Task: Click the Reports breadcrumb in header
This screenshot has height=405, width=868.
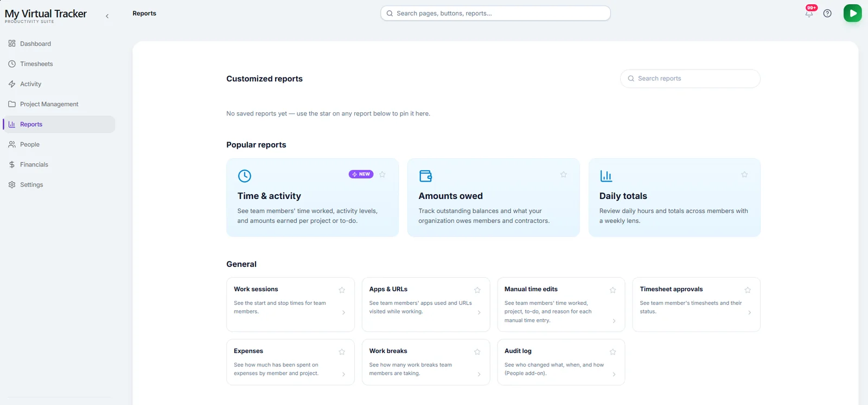Action: 144,14
